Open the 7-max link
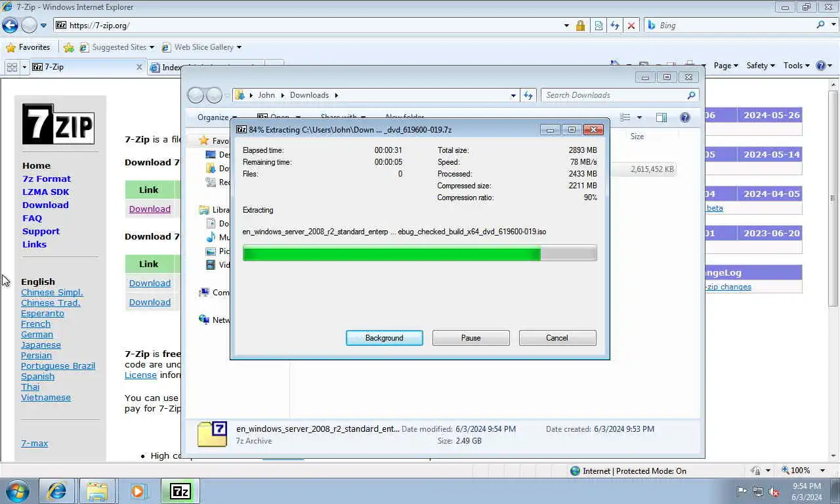The image size is (840, 504). pos(34,444)
